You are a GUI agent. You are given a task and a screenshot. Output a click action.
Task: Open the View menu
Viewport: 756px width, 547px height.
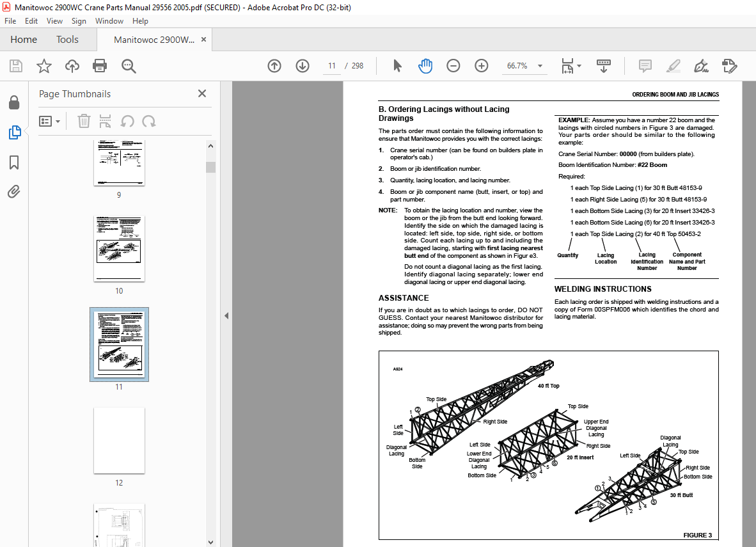click(x=54, y=20)
